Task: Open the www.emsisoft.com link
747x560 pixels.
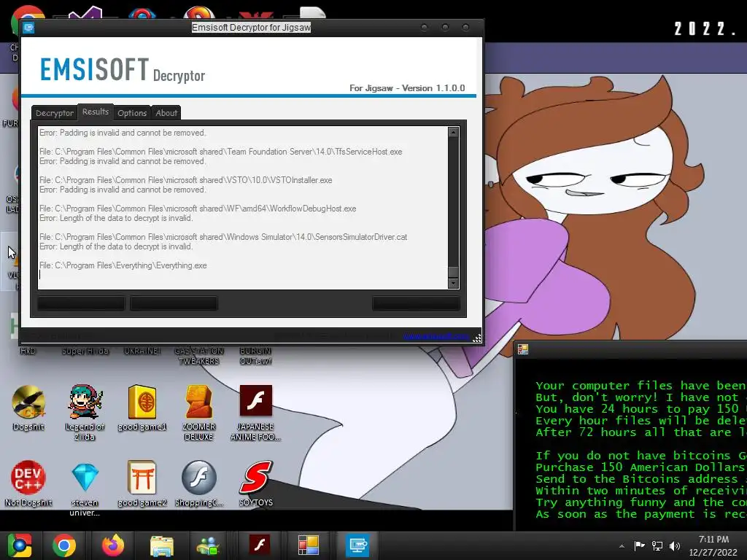Action: [436, 336]
